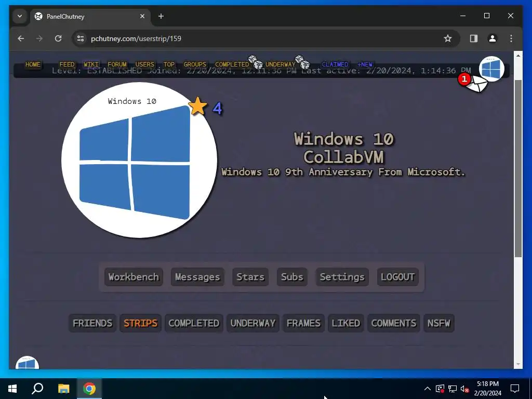
Task: Open the Chrome side panel icon
Action: (x=474, y=38)
